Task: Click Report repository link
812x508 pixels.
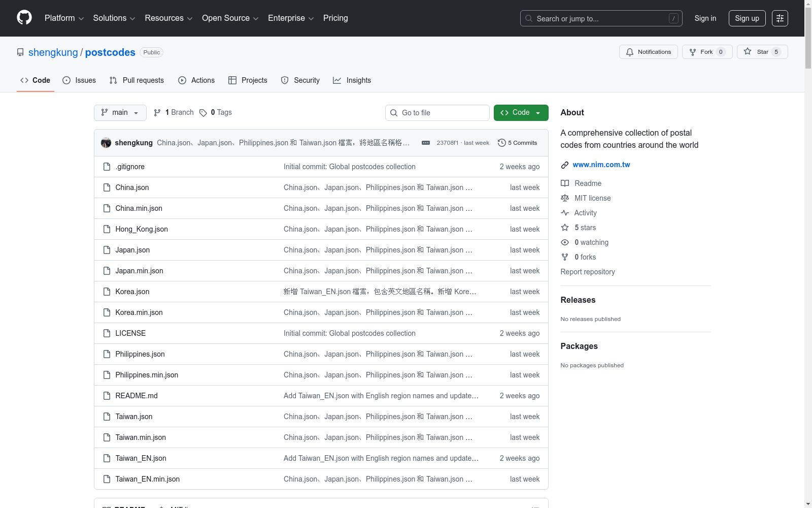Action: coord(588,272)
